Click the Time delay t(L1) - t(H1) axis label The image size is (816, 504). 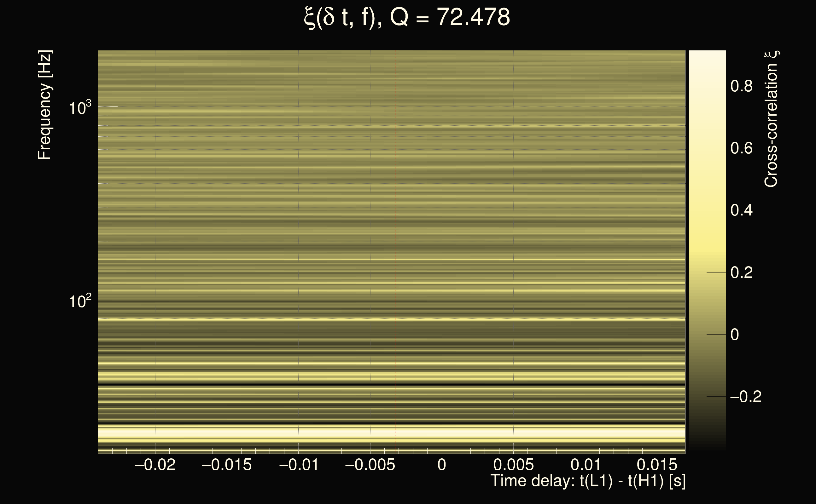(x=588, y=481)
